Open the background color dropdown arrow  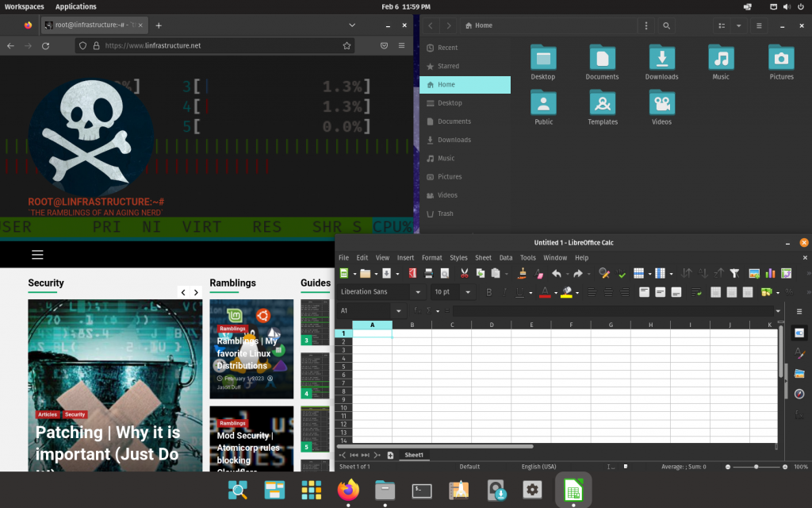(x=577, y=293)
